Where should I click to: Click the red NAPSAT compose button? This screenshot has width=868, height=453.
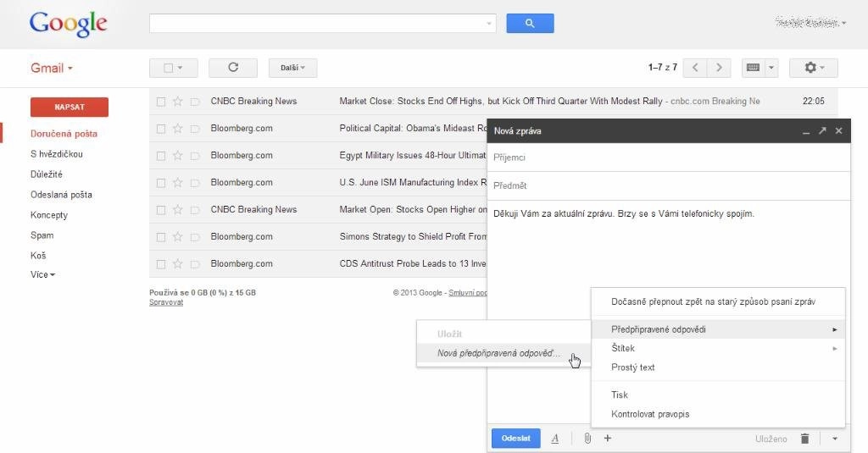click(x=70, y=107)
